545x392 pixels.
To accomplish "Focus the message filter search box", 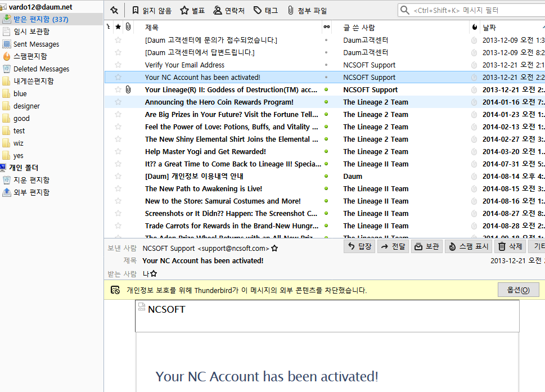I will pyautogui.click(x=472, y=11).
